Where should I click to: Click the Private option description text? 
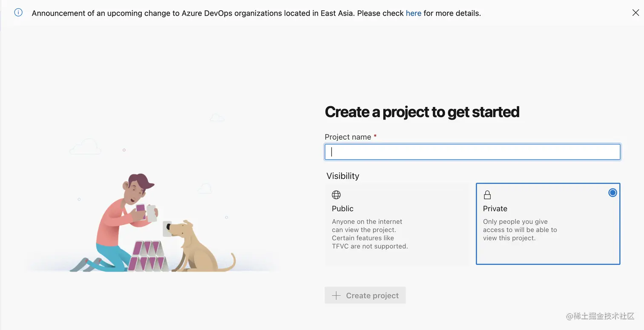coord(520,230)
